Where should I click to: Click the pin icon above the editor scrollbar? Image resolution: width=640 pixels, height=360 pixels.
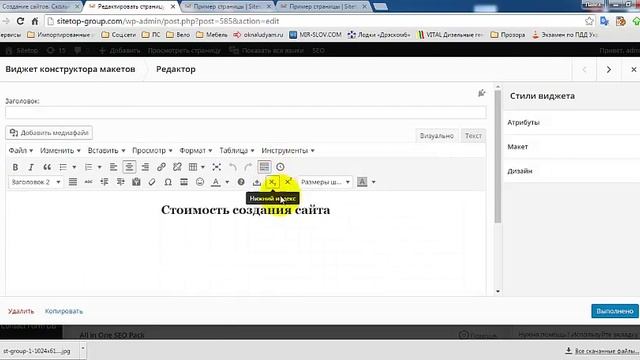pyautogui.click(x=482, y=93)
